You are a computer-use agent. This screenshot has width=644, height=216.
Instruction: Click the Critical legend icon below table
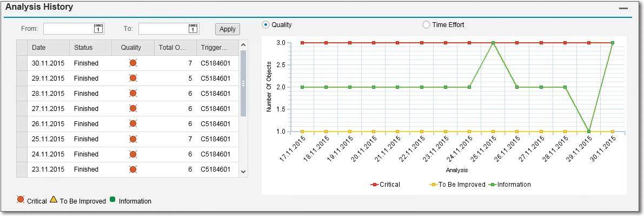point(20,200)
